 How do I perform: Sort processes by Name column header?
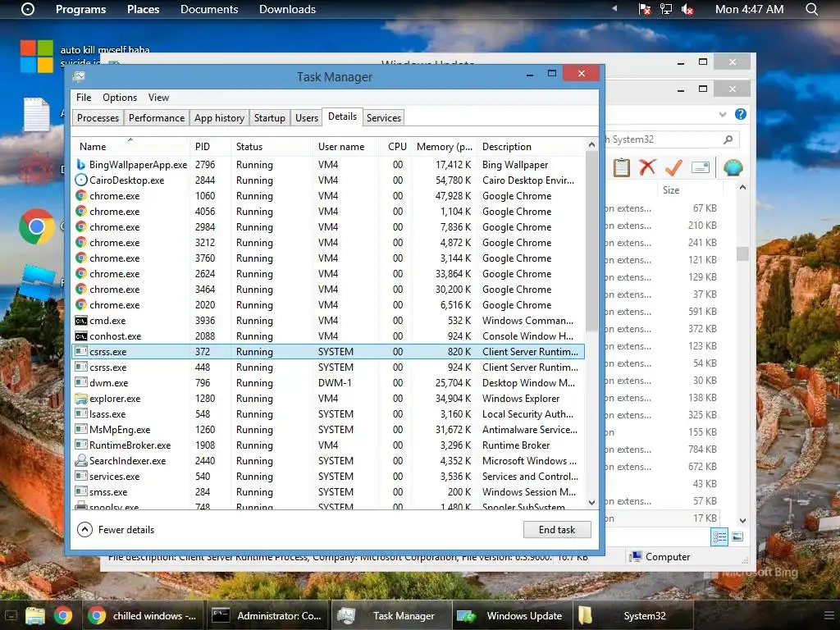(x=130, y=146)
